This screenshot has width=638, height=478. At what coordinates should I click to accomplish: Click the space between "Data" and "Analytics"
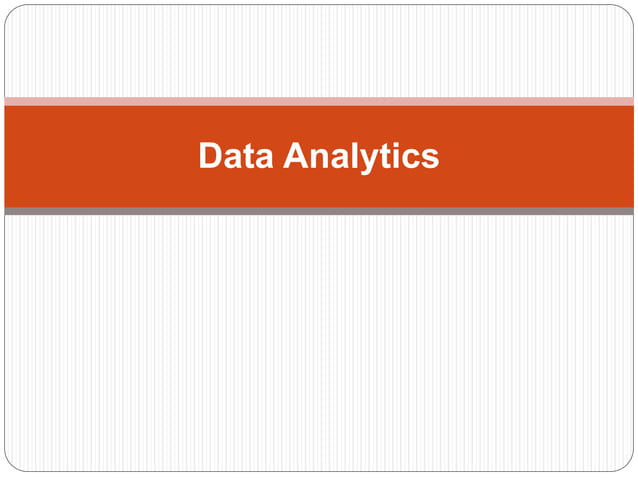point(278,157)
